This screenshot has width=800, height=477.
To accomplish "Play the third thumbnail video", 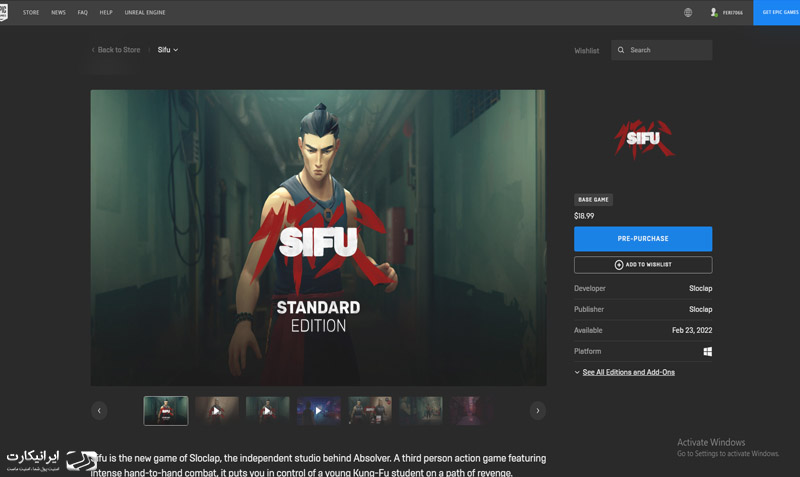I will (x=267, y=411).
